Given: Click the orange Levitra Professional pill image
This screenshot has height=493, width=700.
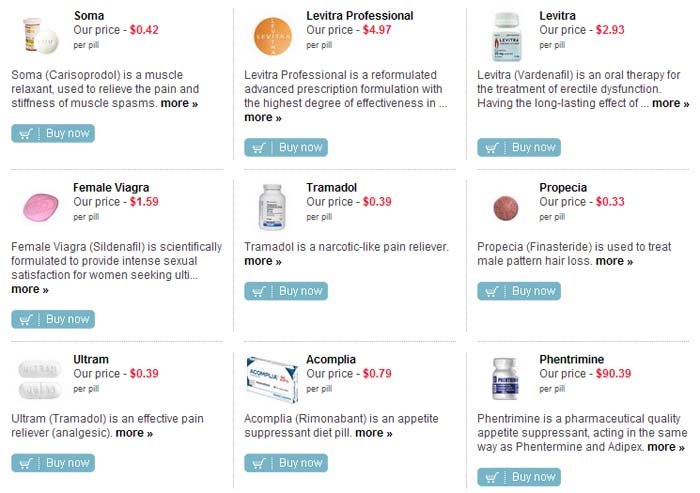Looking at the screenshot, I should tap(272, 36).
